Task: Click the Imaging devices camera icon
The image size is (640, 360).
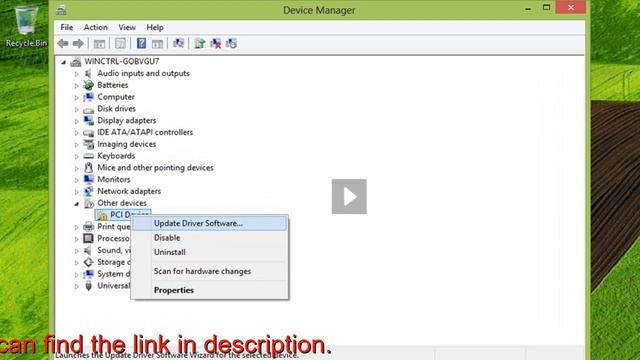Action: tap(88, 144)
